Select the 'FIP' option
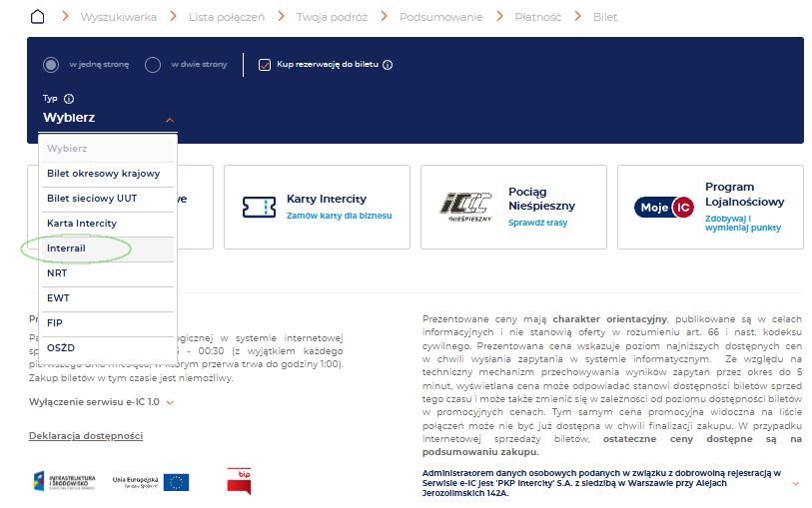The image size is (812, 508). point(107,323)
